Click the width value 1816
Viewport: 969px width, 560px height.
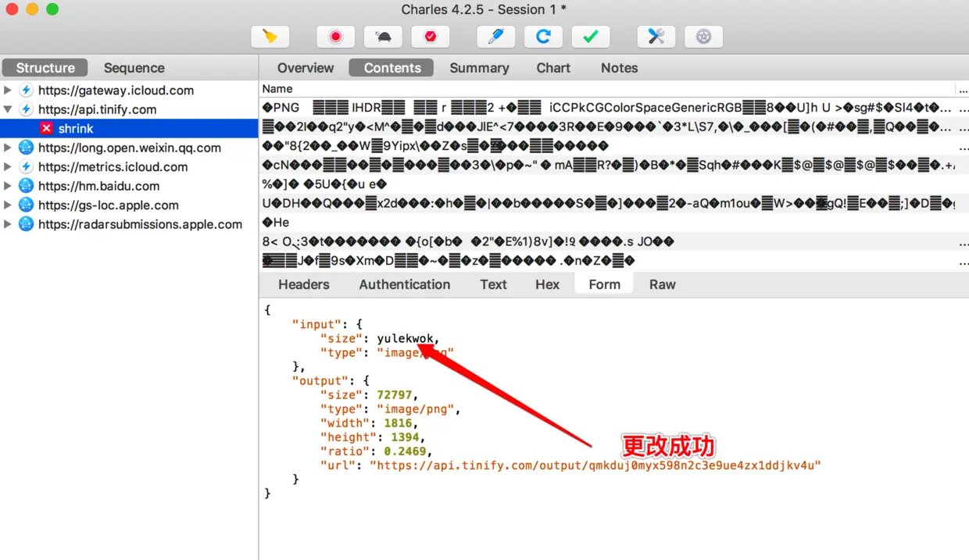click(398, 423)
